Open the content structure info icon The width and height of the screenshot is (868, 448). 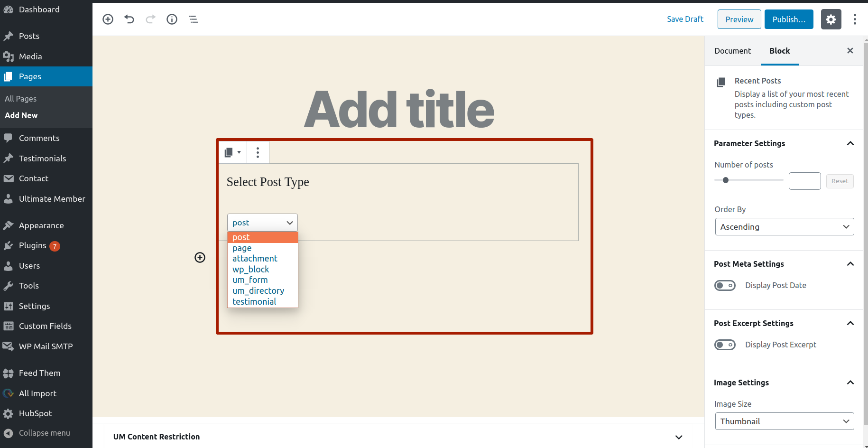click(x=172, y=19)
